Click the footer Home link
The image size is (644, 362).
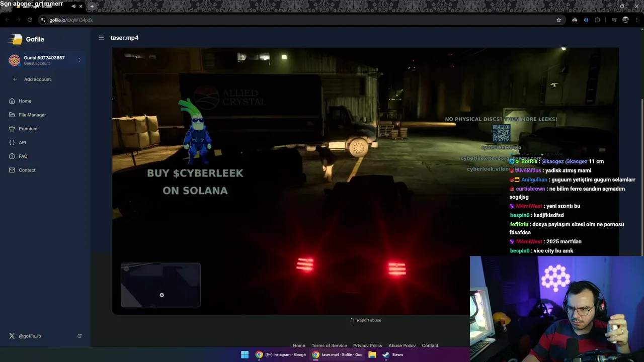coord(299,345)
